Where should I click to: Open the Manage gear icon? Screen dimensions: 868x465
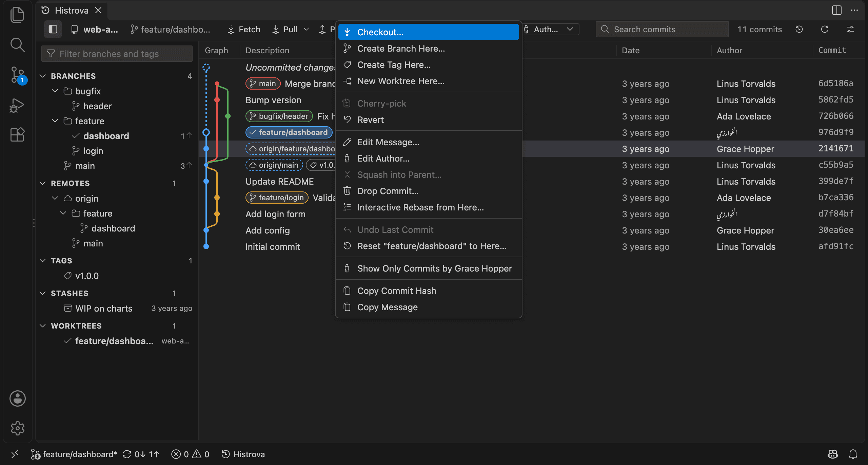pyautogui.click(x=17, y=428)
